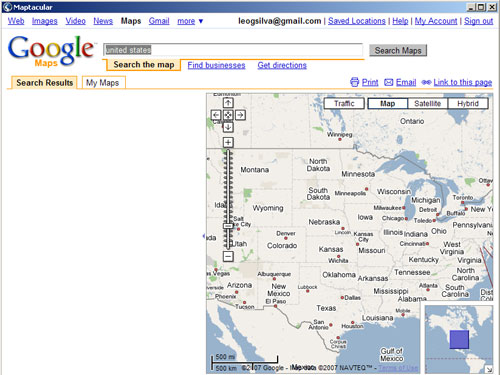Screen dimensions: 500x375
Task: Click the Oklahoma label on map
Action: 339,275
